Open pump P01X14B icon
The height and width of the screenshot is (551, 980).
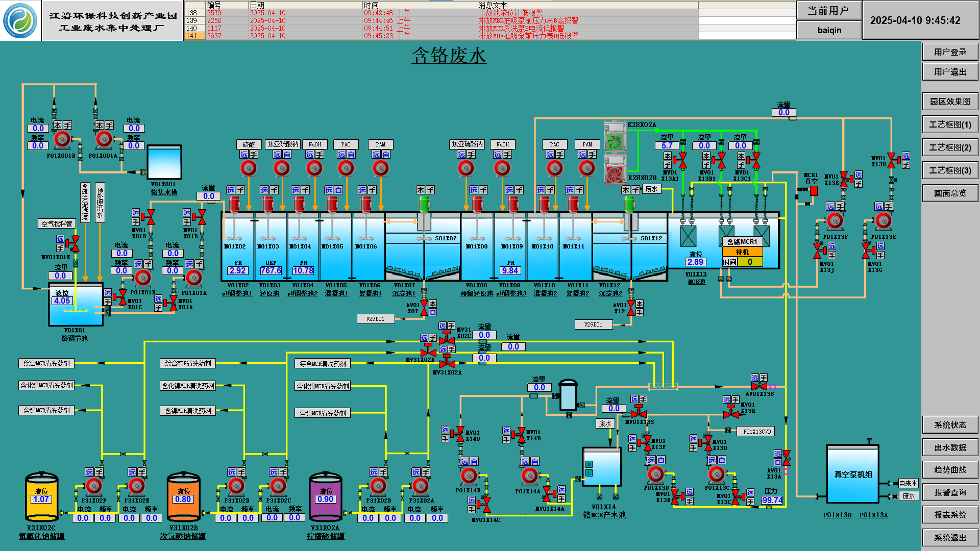point(469,476)
